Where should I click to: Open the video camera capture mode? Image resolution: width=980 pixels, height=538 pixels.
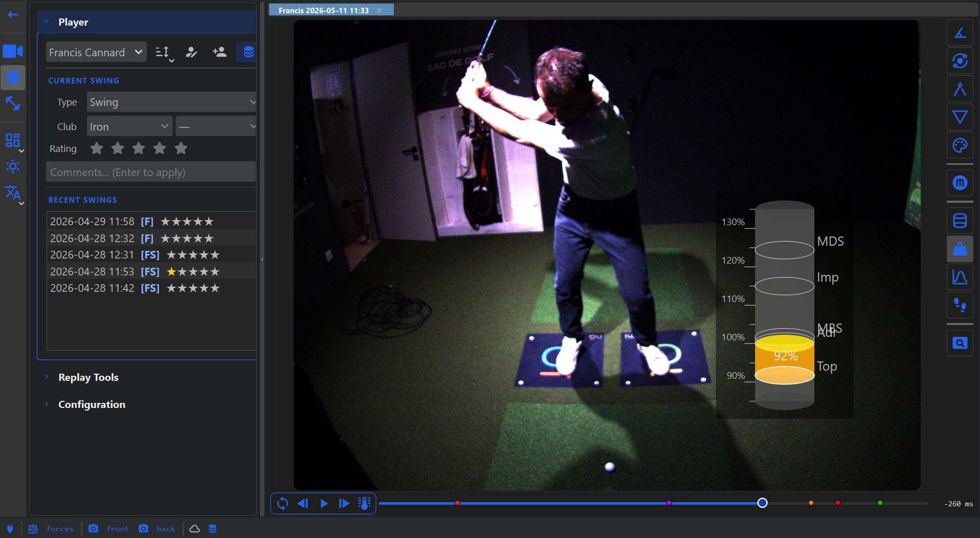[13, 51]
